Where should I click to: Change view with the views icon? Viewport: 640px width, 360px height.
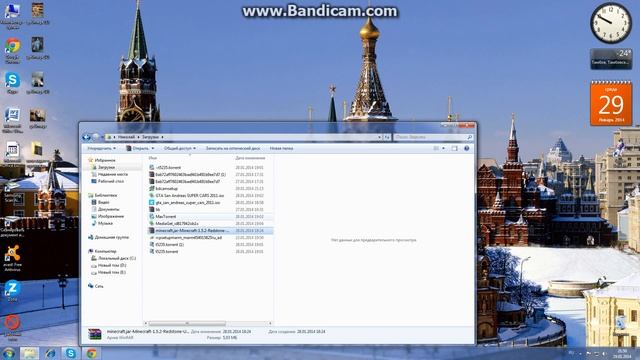click(x=436, y=148)
